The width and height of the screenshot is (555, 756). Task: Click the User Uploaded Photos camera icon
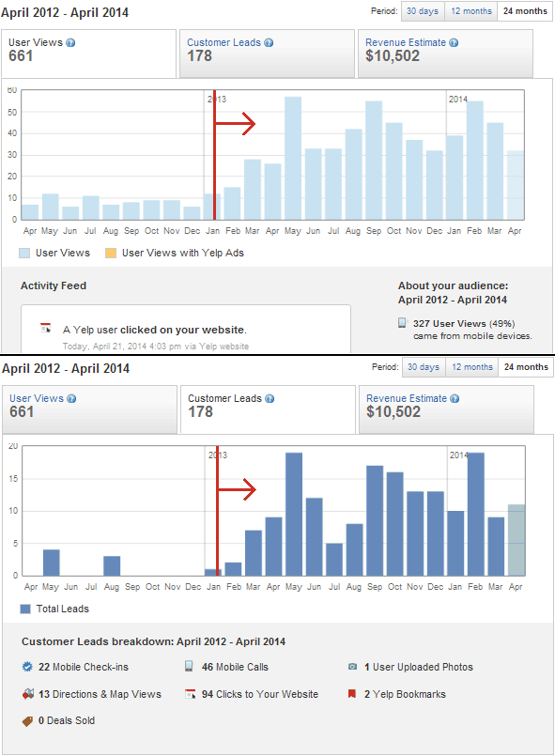coord(352,667)
